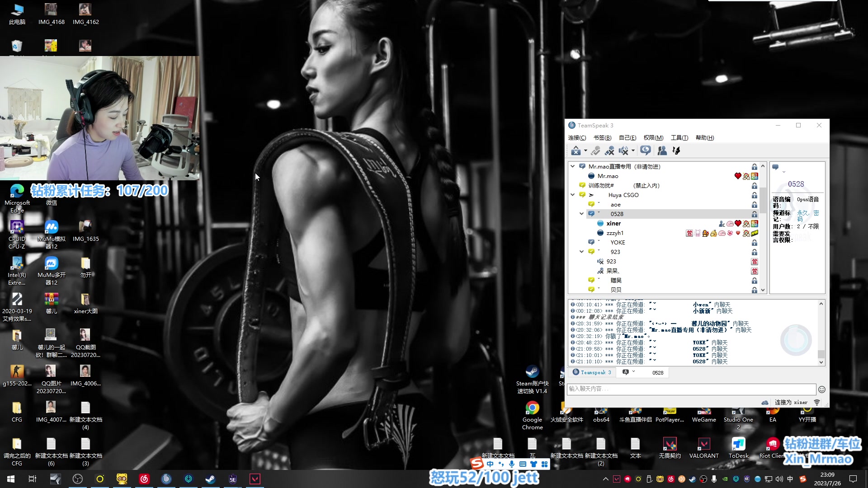Click the padlock icon on the YOKE row
Viewport: 868px width, 488px height.
755,243
